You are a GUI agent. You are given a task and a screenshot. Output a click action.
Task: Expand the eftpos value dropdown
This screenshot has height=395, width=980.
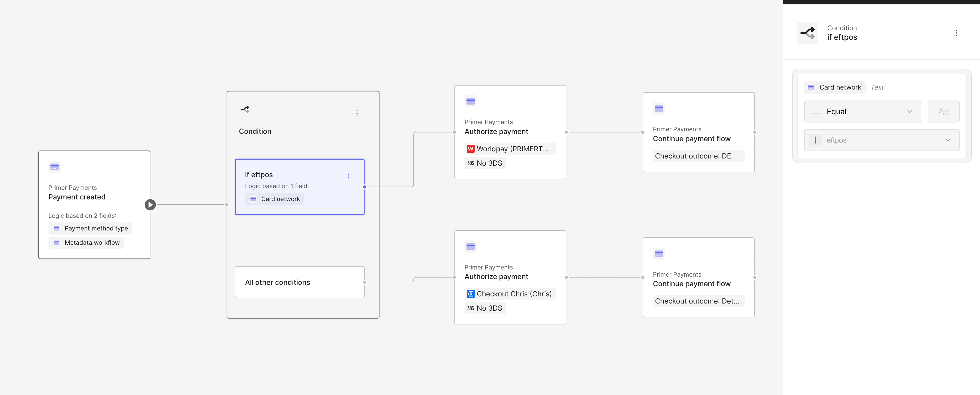pyautogui.click(x=948, y=140)
